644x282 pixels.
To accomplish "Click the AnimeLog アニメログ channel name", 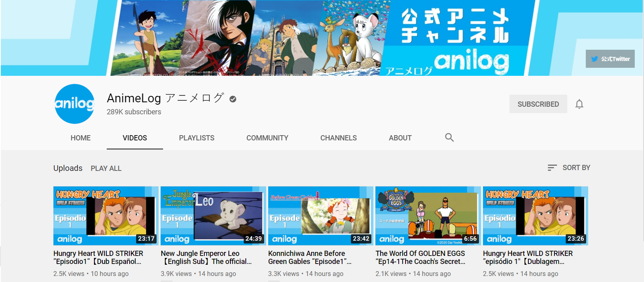I will (x=165, y=98).
